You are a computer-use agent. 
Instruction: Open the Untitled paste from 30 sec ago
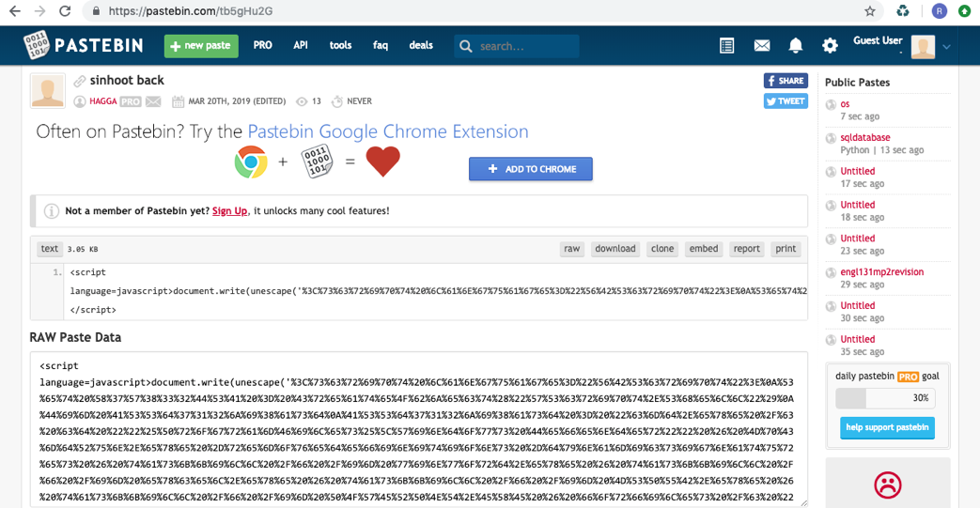click(x=858, y=306)
